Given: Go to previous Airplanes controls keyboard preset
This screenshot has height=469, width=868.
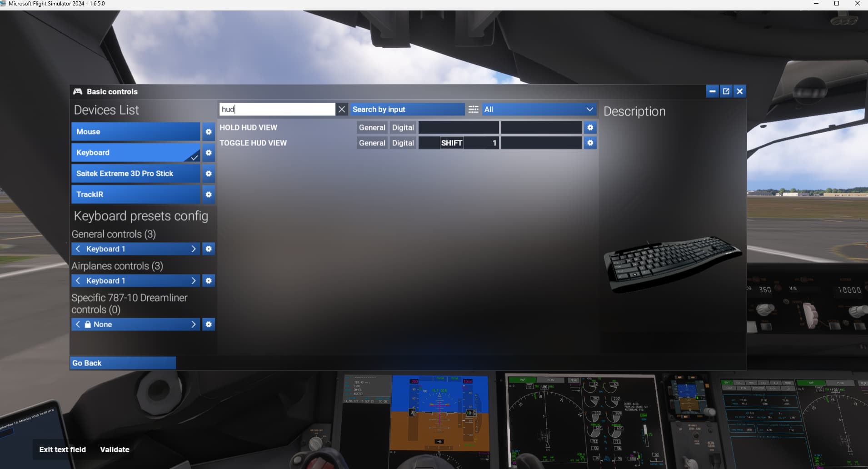Looking at the screenshot, I should pyautogui.click(x=78, y=281).
